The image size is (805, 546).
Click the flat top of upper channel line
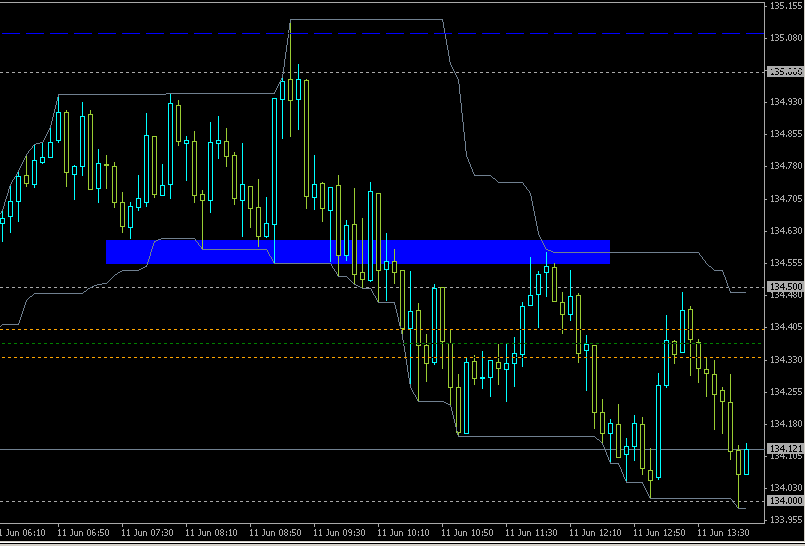(x=366, y=20)
